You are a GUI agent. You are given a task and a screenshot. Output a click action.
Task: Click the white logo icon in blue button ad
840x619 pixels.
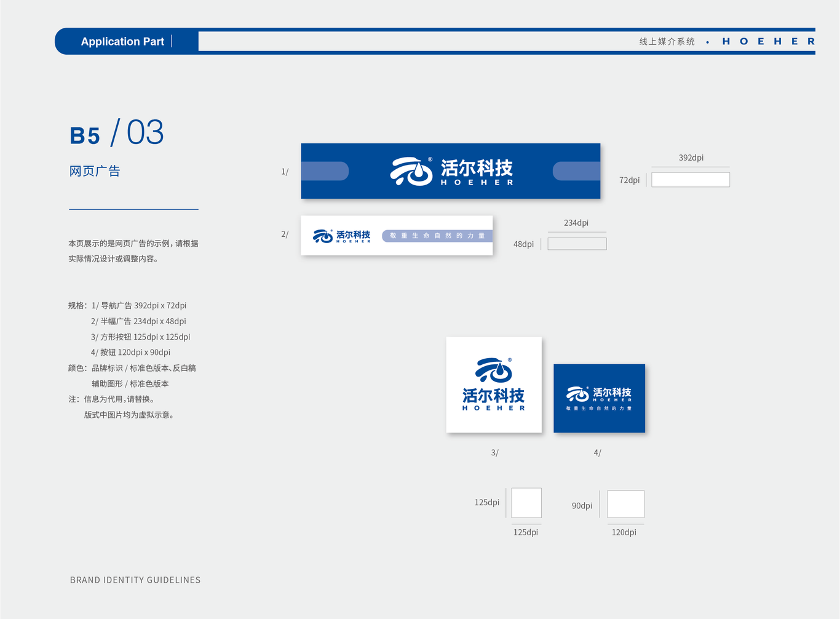577,394
